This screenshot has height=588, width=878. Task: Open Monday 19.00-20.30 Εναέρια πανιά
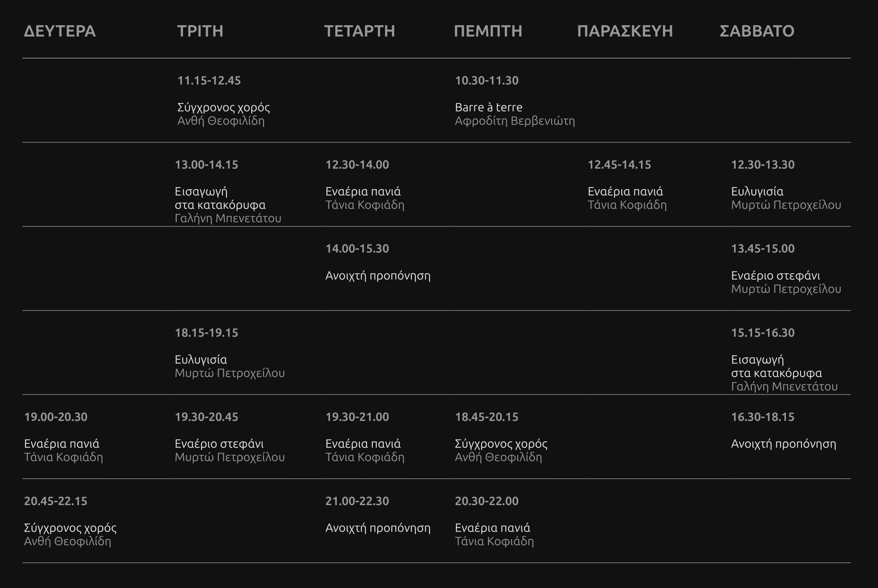(61, 444)
